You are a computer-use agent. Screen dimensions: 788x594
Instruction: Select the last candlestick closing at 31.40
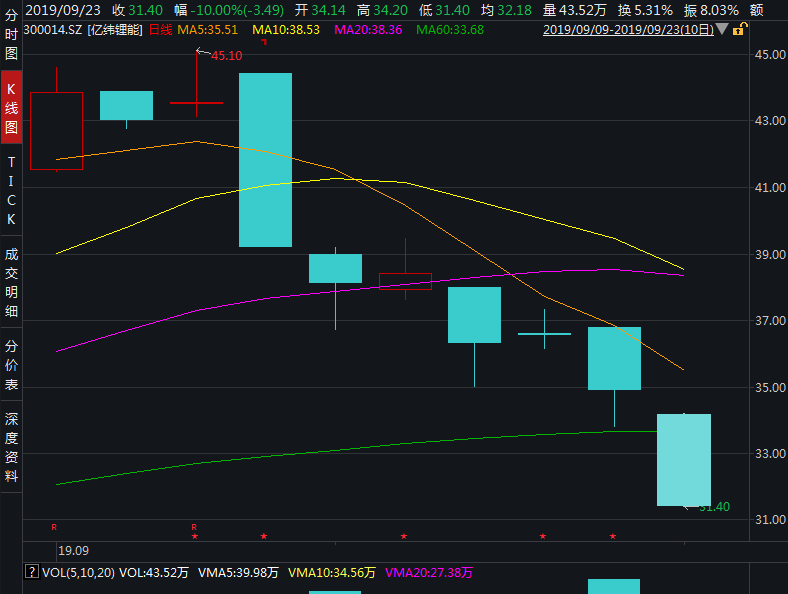pos(684,459)
